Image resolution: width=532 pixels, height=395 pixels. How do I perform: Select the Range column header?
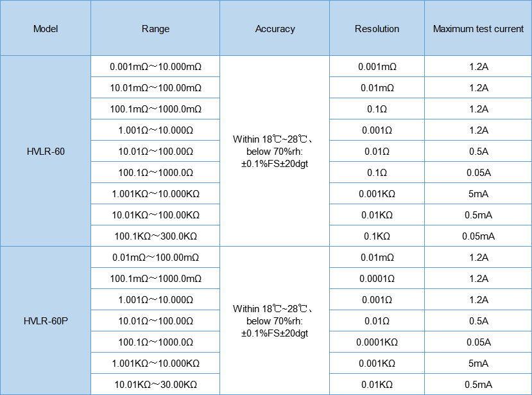click(x=155, y=29)
